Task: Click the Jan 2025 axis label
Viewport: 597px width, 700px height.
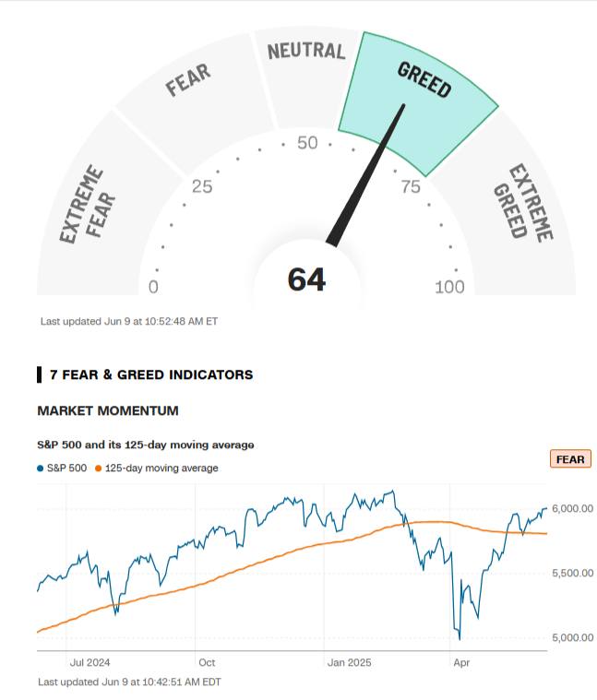Action: [x=349, y=662]
